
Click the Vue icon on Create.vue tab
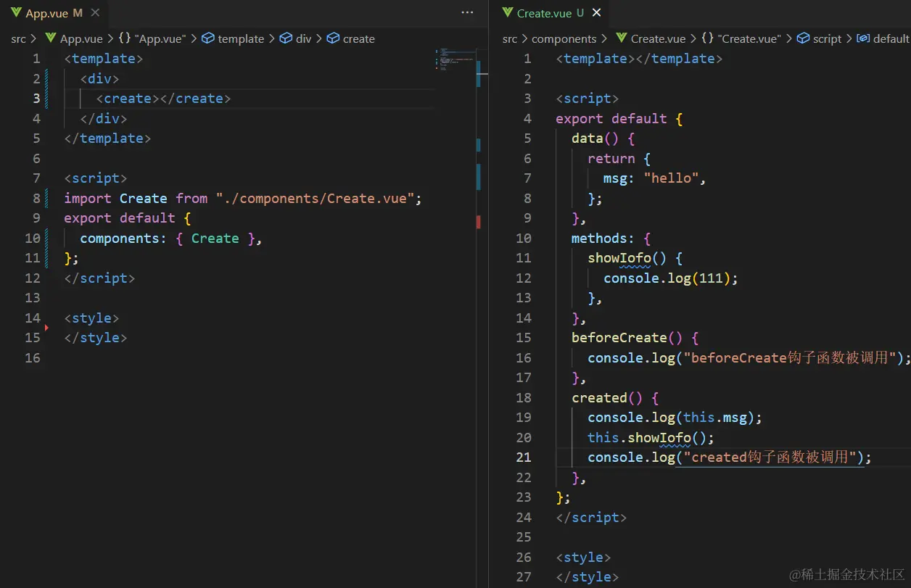point(508,13)
